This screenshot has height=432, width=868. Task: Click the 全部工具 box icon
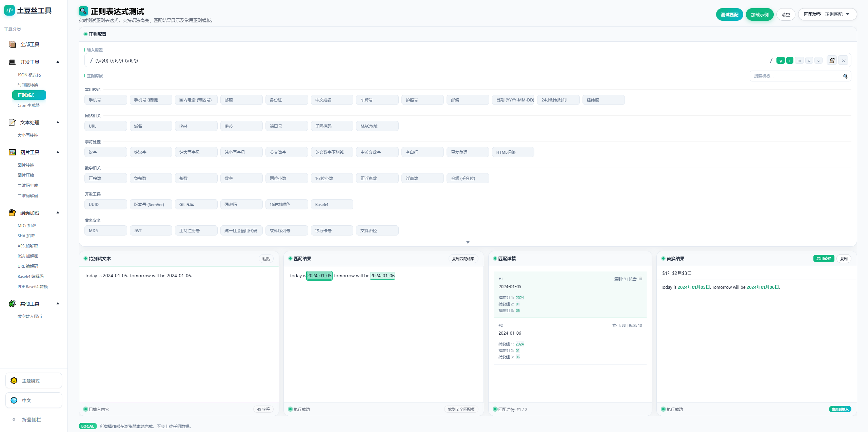coord(12,44)
